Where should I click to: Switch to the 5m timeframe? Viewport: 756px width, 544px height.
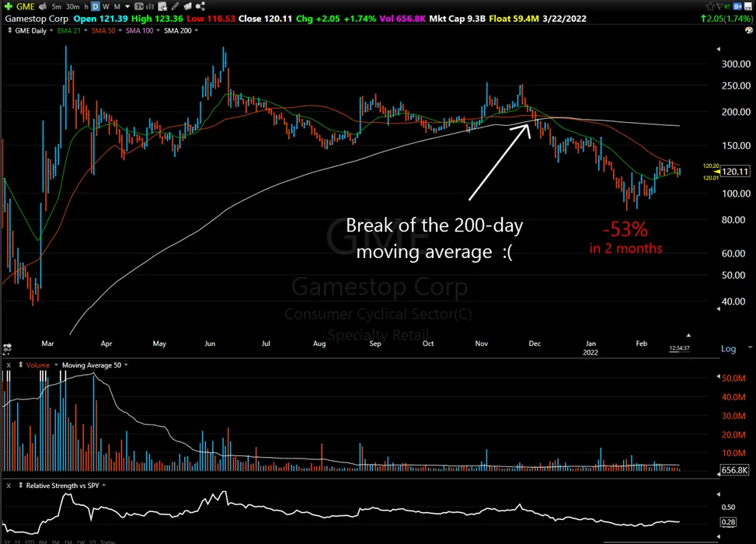[x=57, y=7]
